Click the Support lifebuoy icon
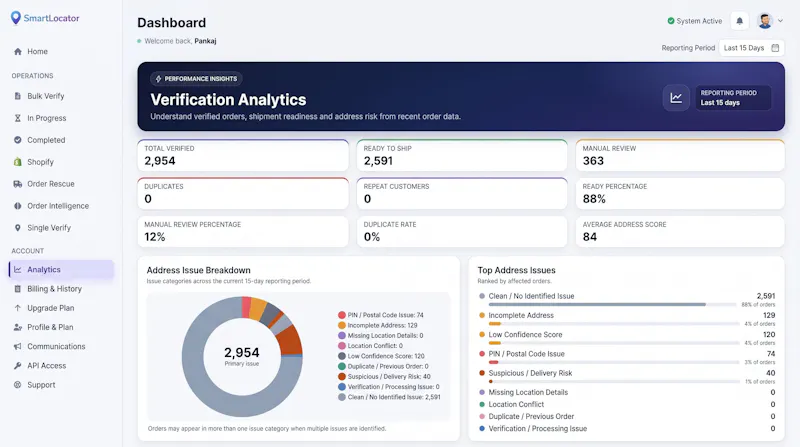The image size is (800, 447). pyautogui.click(x=18, y=385)
